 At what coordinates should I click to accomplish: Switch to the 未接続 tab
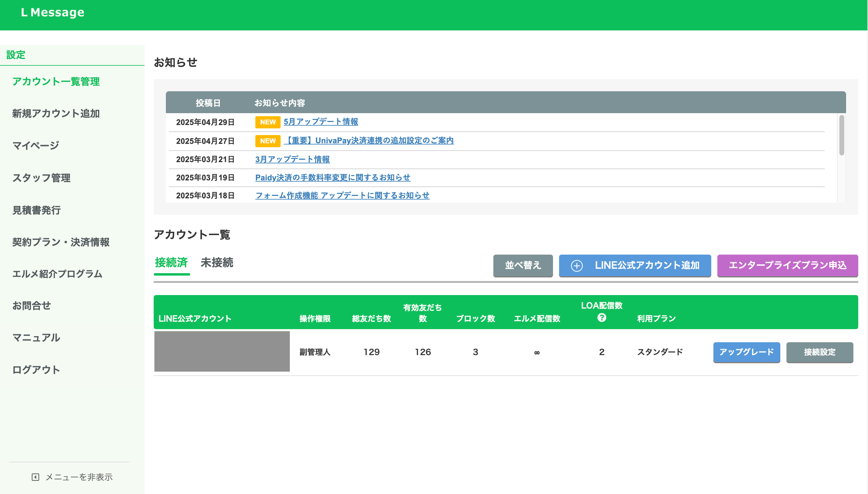click(217, 262)
